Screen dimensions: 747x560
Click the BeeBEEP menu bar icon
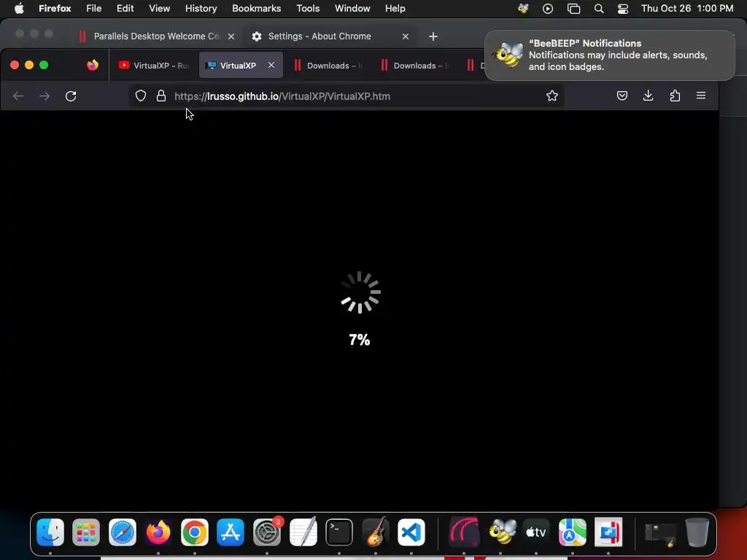523,9
